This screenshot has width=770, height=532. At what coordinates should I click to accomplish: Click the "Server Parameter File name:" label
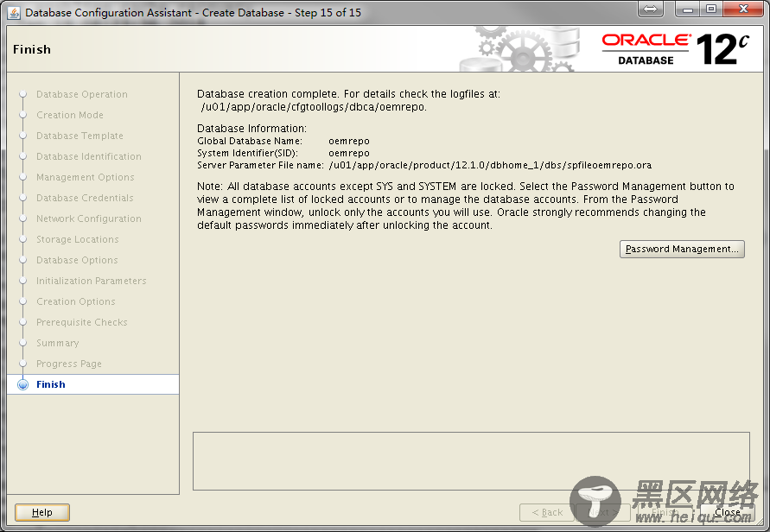point(260,166)
